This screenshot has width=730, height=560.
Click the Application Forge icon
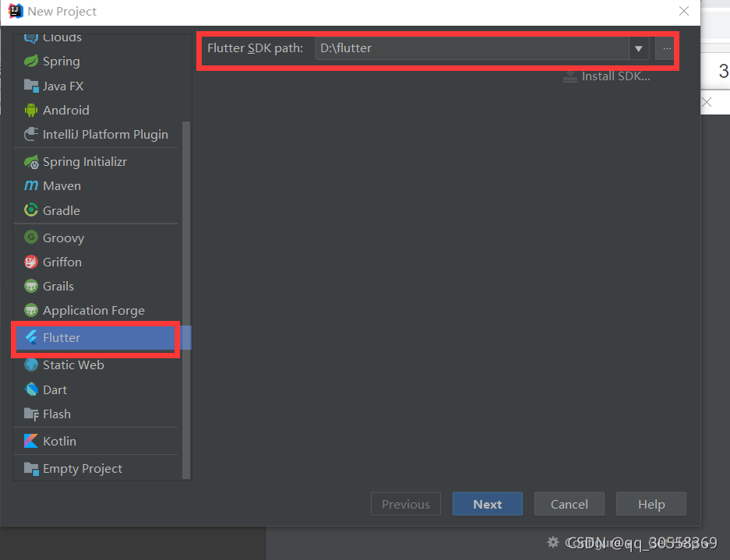click(31, 310)
